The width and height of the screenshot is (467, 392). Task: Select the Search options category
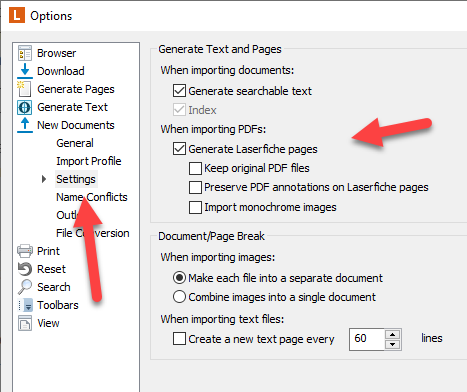(54, 287)
